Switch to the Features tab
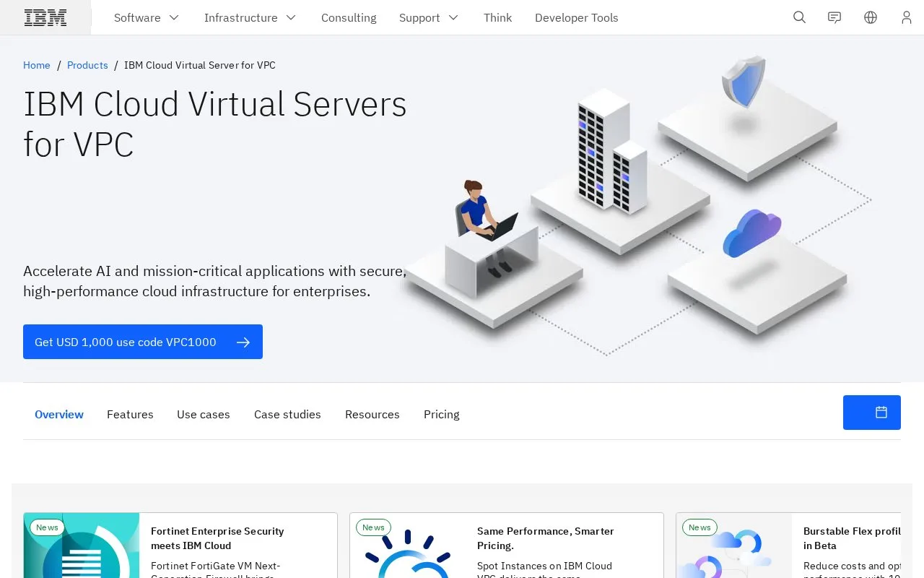 130,414
